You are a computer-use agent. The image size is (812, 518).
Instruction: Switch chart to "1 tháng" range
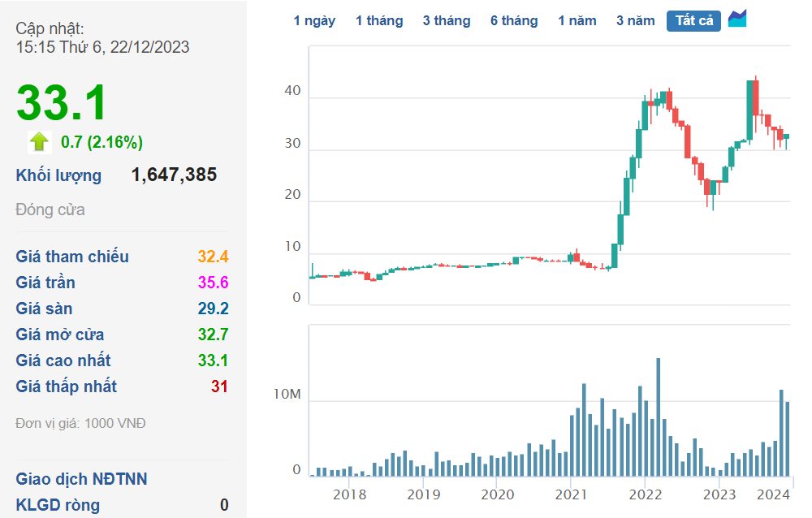tap(379, 21)
